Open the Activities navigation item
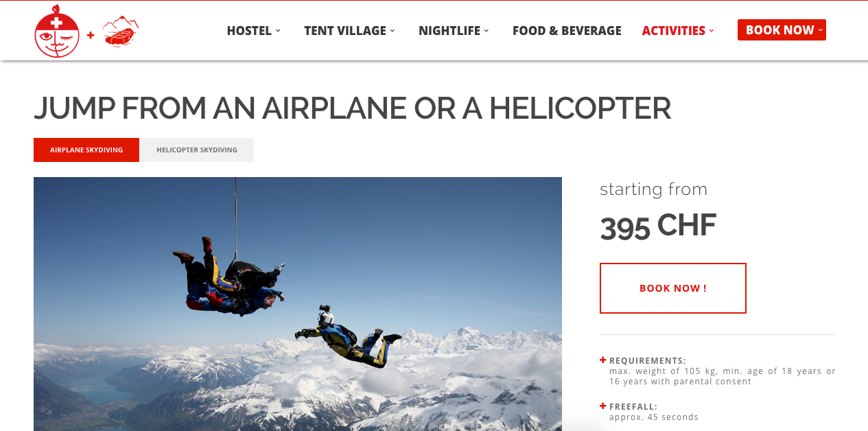Image resolution: width=868 pixels, height=431 pixels. (x=673, y=30)
